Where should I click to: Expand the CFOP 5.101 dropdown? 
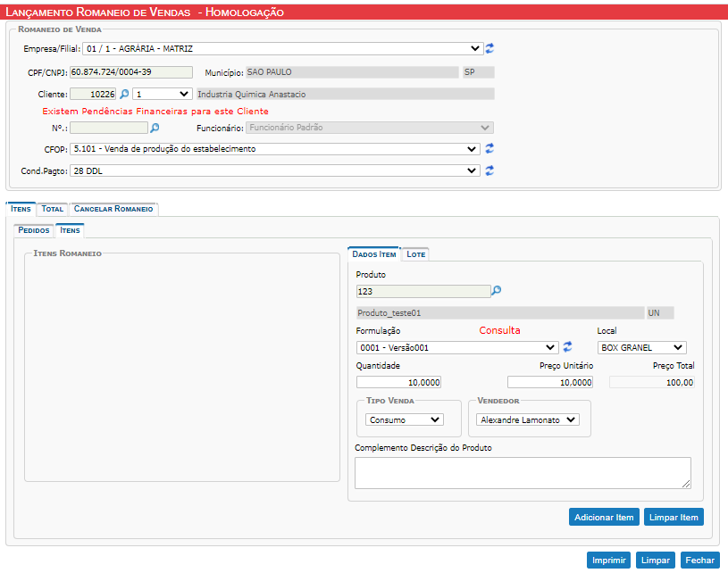tap(275, 149)
